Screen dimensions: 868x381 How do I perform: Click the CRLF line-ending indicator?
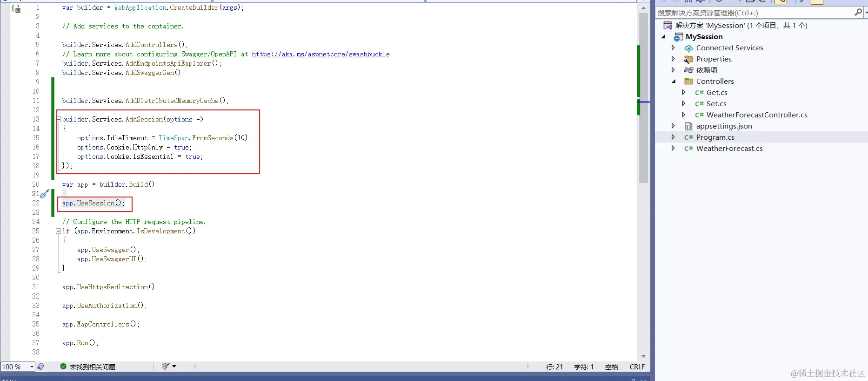click(x=637, y=367)
